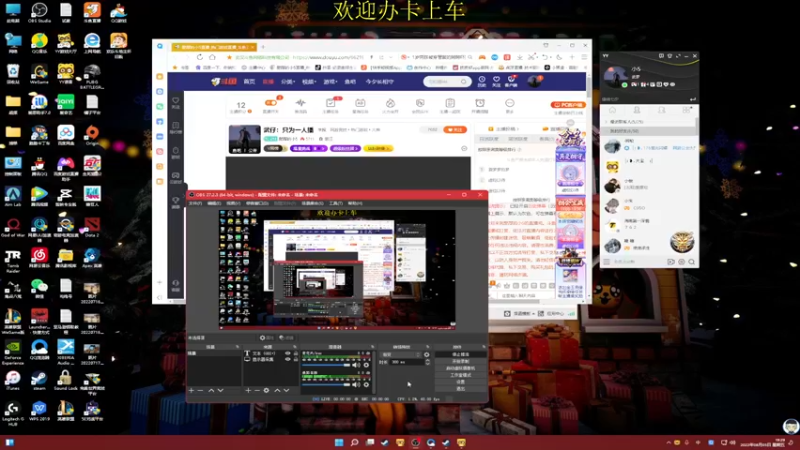This screenshot has height=450, width=800.
Task: Click the bookmark star in address bar
Action: pyautogui.click(x=230, y=57)
